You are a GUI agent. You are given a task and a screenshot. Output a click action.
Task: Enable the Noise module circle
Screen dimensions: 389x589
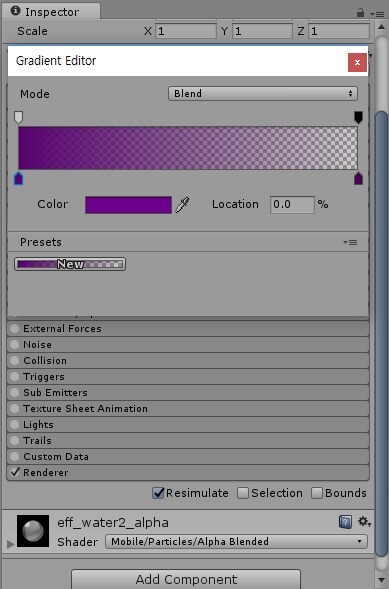tap(14, 344)
